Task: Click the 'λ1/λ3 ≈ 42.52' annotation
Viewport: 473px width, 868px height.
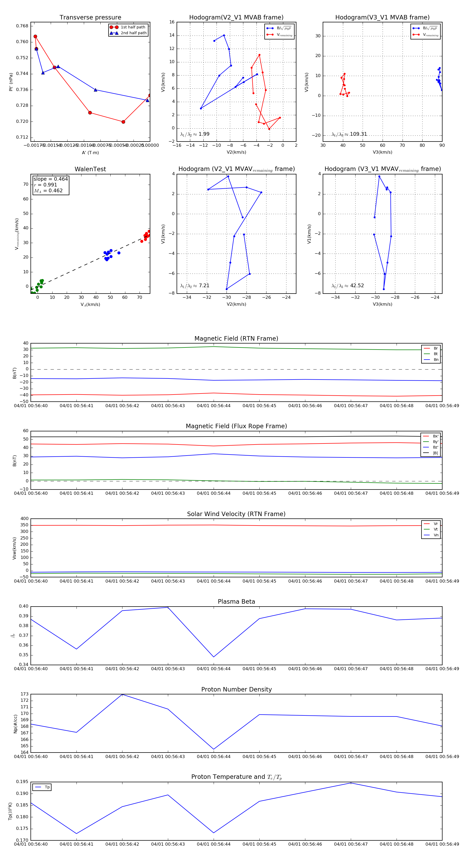Action: pyautogui.click(x=348, y=286)
